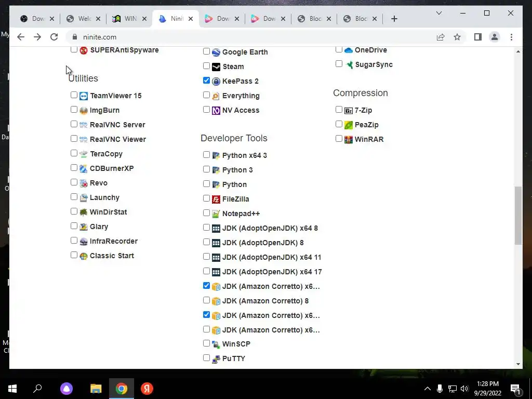Click the PeaZip green icon
The image size is (532, 399).
pyautogui.click(x=349, y=125)
